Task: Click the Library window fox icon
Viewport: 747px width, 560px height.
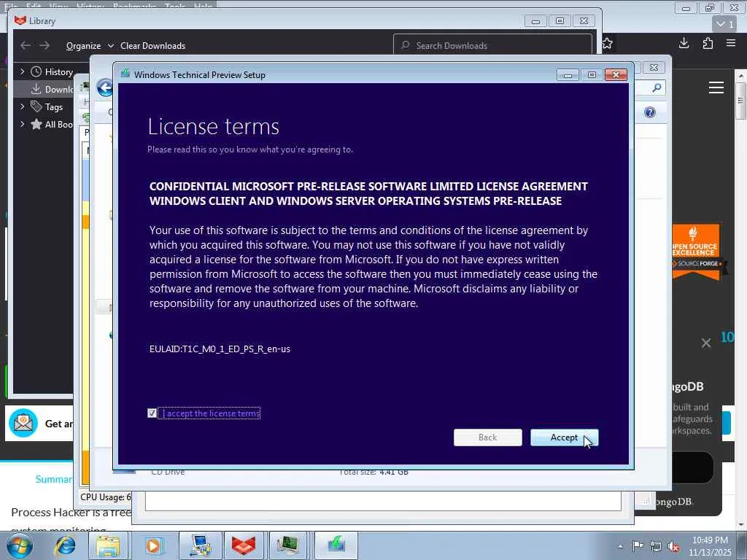Action: click(x=20, y=20)
